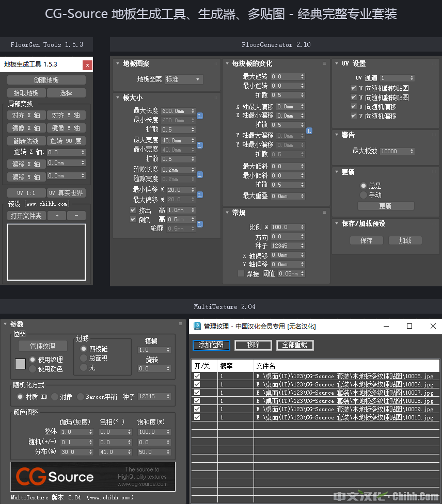Click the grip dots icon on UV 设置 rollout
This screenshot has width=442, height=504.
coord(433,63)
